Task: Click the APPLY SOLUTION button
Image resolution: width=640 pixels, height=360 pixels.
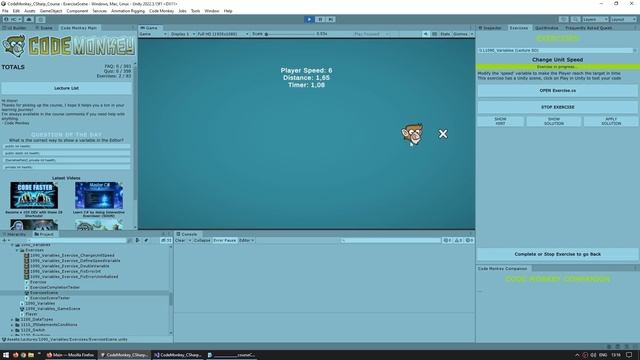Action: coord(611,121)
